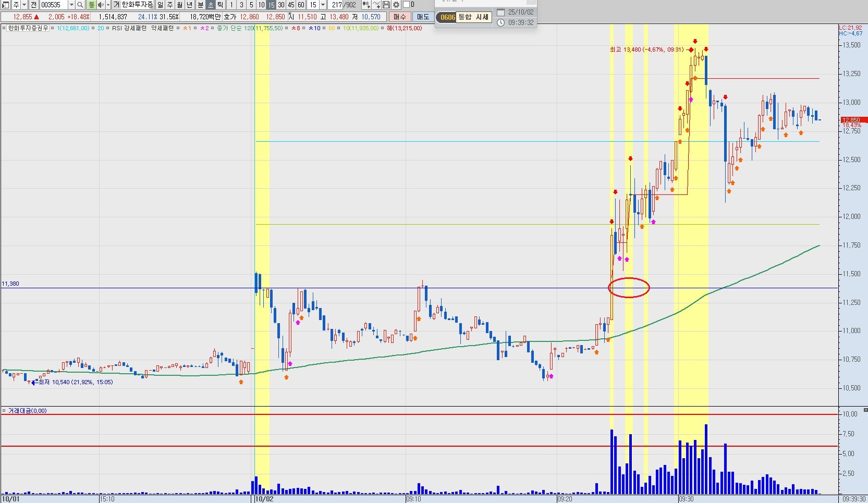Click the 15:10 marker on the time axis
The height and width of the screenshot is (503, 868).
pyautogui.click(x=107, y=499)
